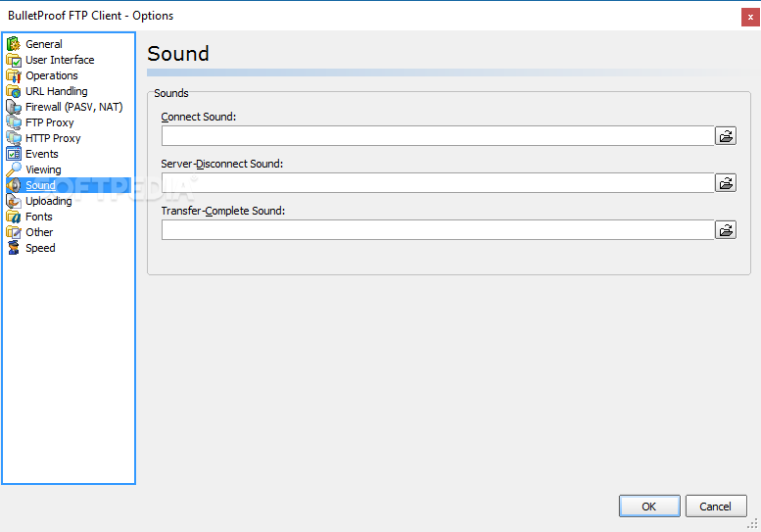
Task: Click the General category icon
Action: [x=14, y=44]
